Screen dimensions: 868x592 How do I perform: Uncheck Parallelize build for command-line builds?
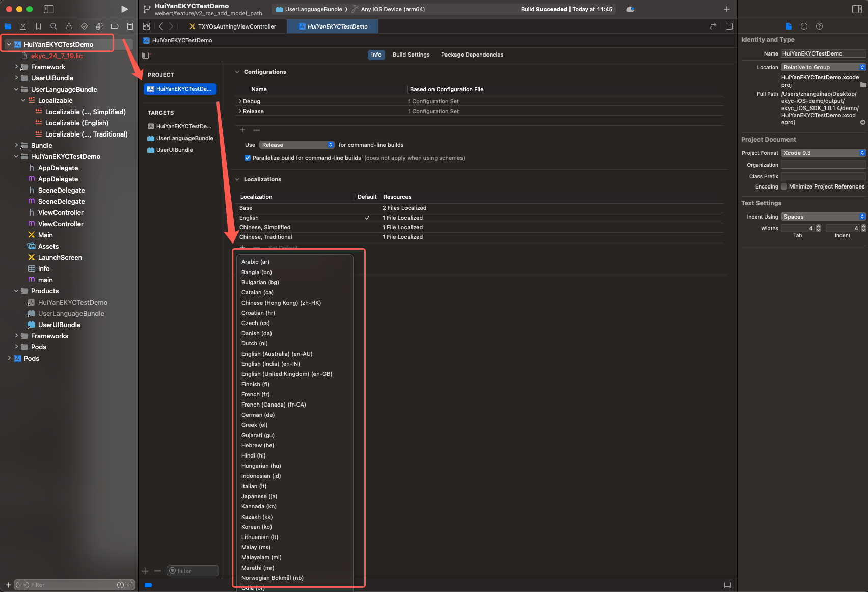[248, 158]
